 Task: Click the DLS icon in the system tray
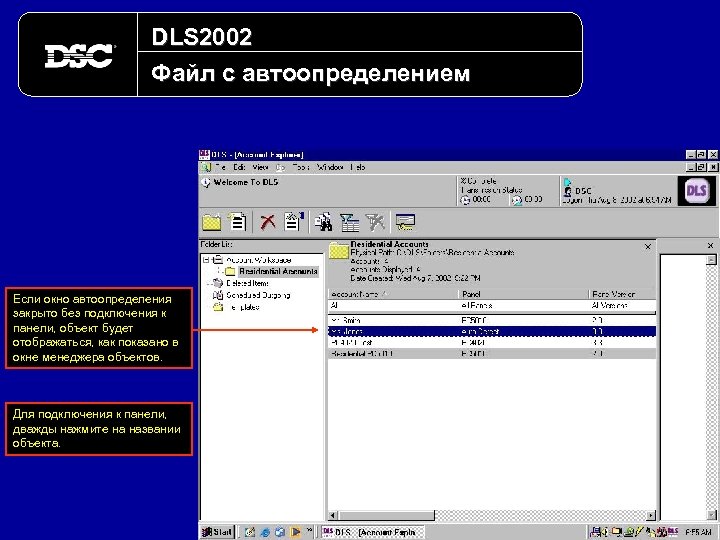pos(674,531)
